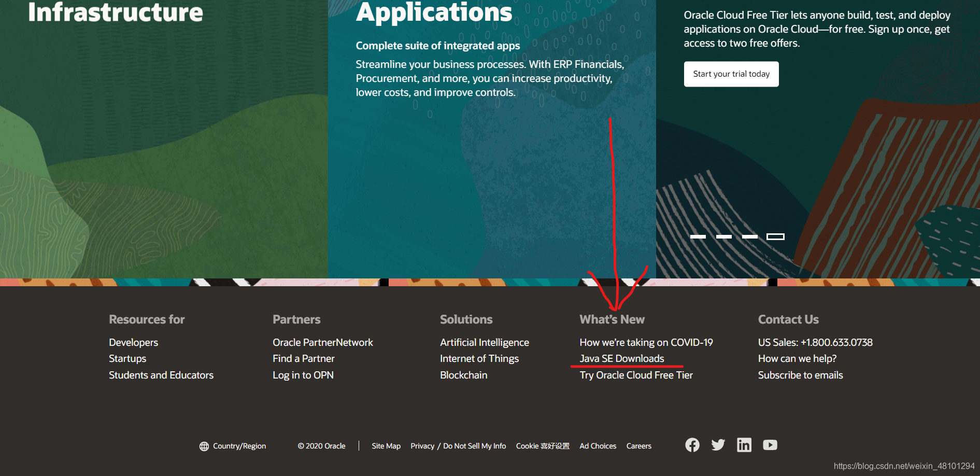Viewport: 980px width, 476px height.
Task: Open Oracle's Twitter bird icon
Action: pos(718,445)
